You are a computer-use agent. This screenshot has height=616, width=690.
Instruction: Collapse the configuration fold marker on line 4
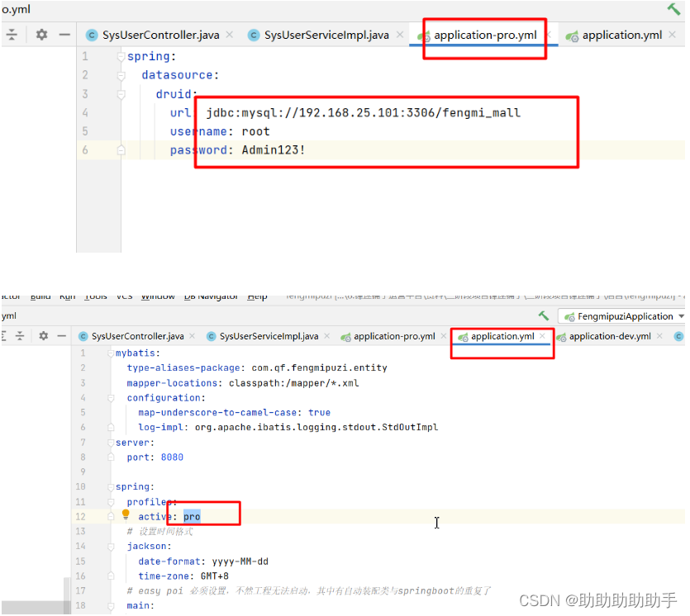[111, 398]
